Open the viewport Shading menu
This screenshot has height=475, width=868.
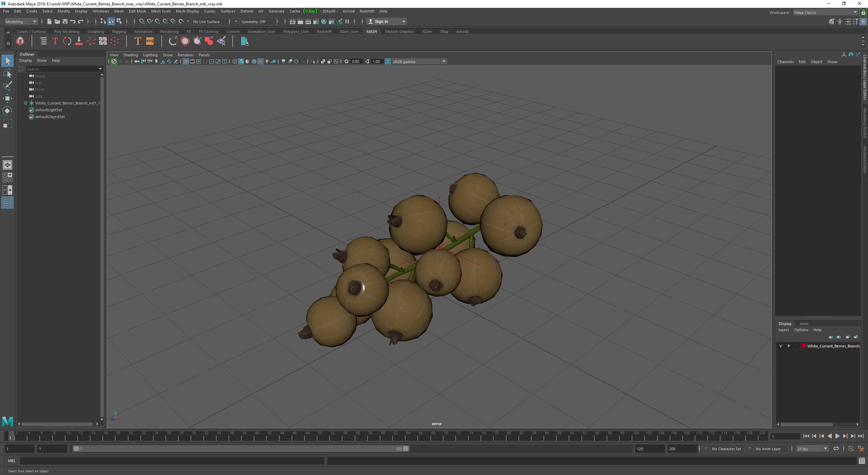tap(131, 55)
